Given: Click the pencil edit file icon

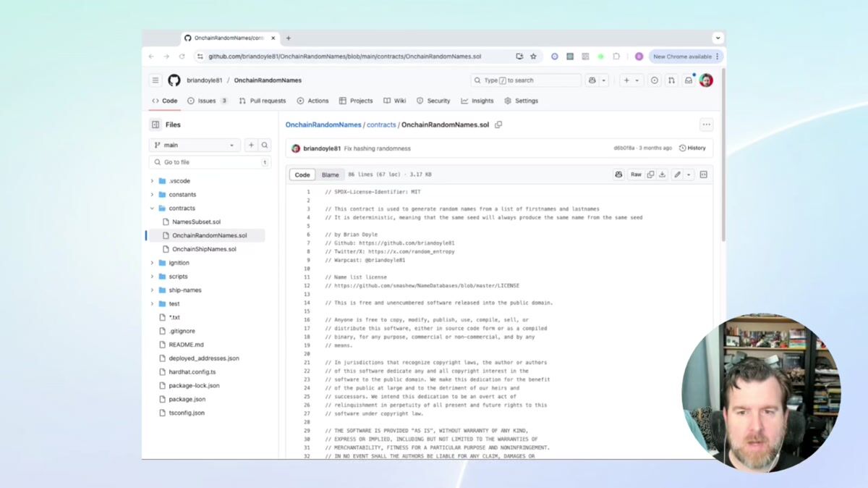Looking at the screenshot, I should click(677, 174).
